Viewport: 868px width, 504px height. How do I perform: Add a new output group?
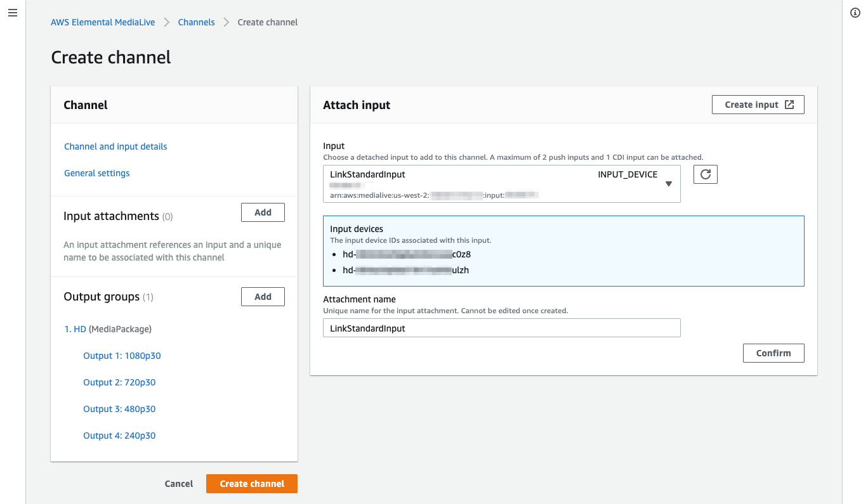263,296
